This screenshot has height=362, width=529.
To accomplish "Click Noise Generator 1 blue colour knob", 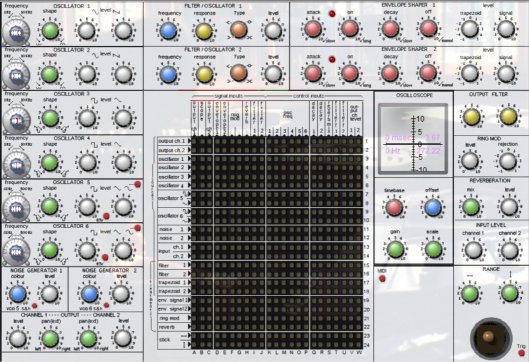I will (x=18, y=294).
